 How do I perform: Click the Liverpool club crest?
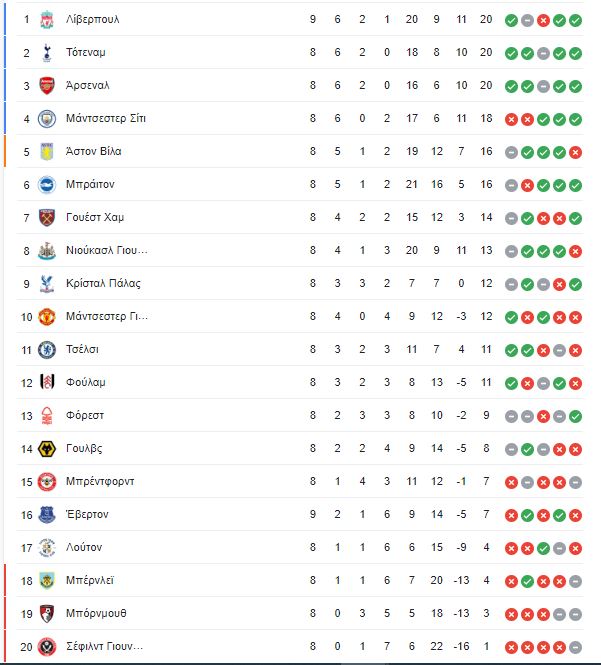47,20
